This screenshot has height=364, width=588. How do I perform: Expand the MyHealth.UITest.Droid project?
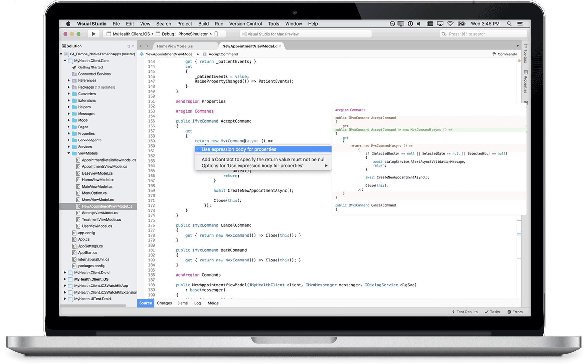point(65,299)
